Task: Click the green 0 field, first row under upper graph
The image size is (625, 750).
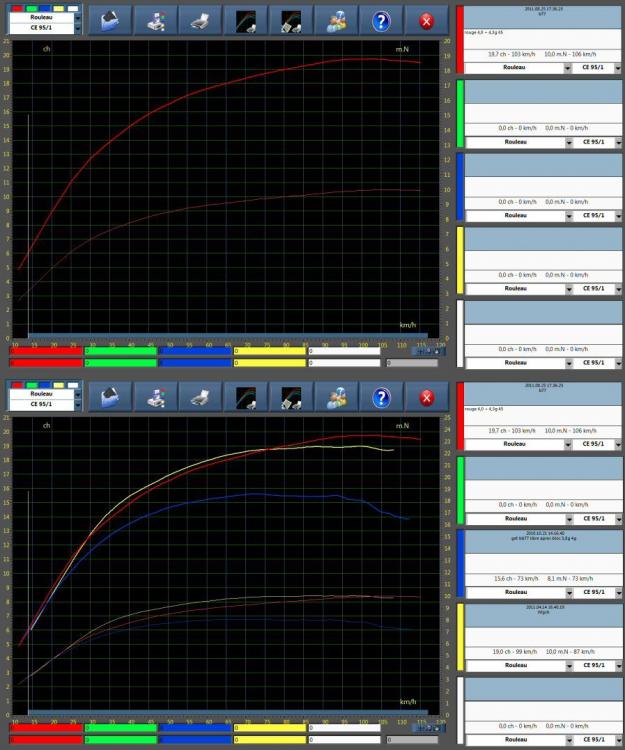Action: tap(121, 351)
